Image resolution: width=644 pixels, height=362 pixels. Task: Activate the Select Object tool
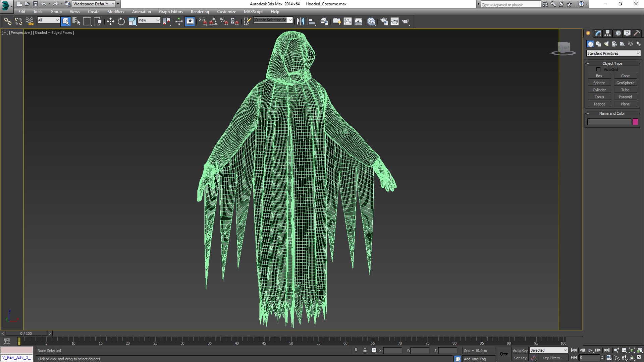(66, 21)
